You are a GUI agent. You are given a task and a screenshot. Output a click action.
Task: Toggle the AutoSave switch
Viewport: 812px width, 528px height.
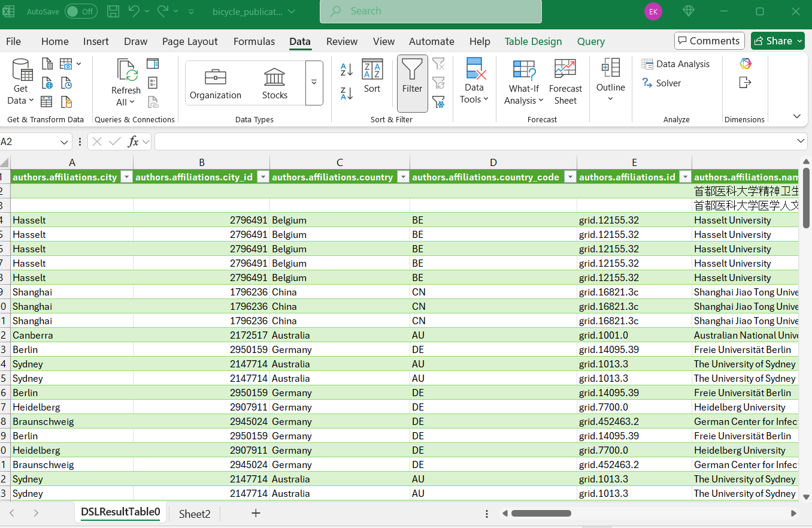coord(80,11)
